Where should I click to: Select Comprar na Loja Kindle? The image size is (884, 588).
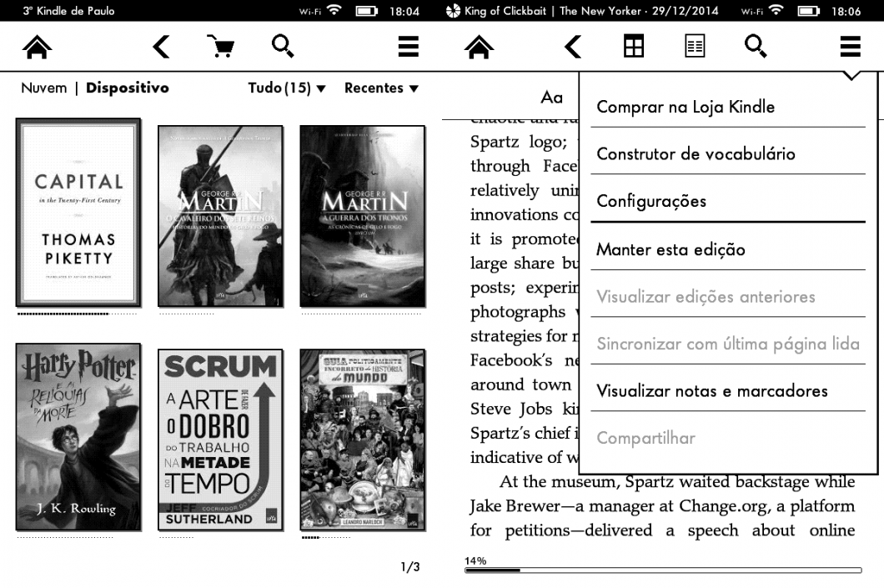(686, 107)
